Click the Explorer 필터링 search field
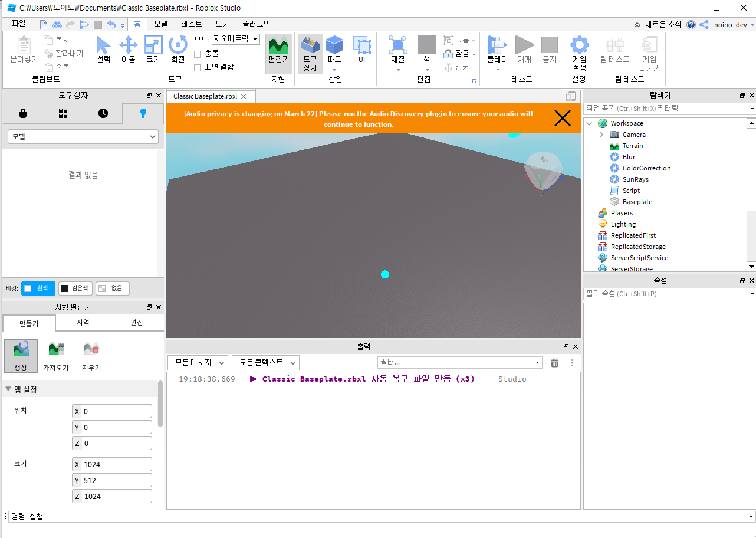The height and width of the screenshot is (538, 756). 669,109
